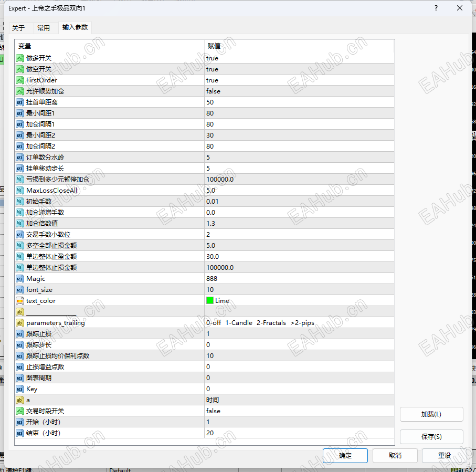Click the 123 icon beside font_size

click(20, 290)
